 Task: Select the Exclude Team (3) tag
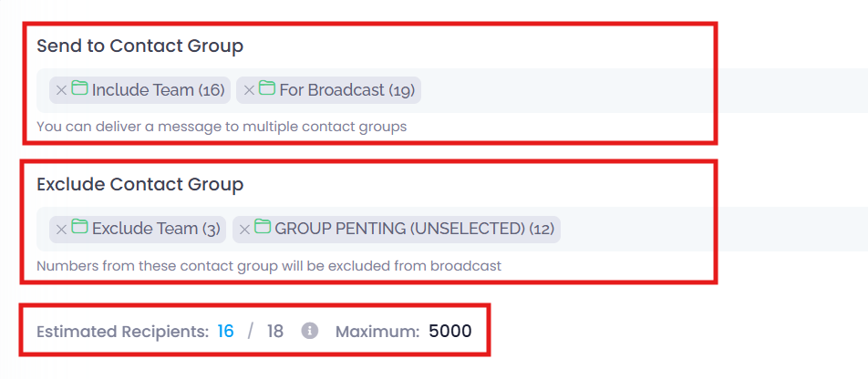pyautogui.click(x=138, y=229)
